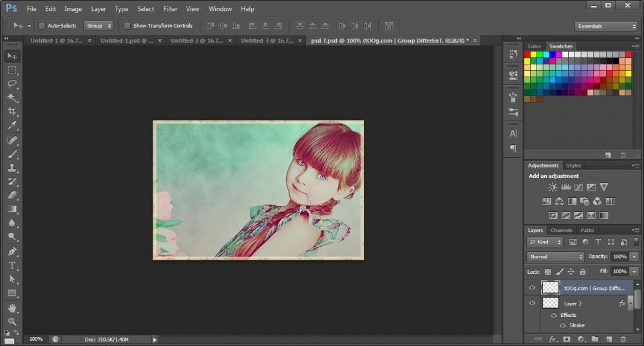
Task: Select the Crop tool
Action: [x=12, y=111]
